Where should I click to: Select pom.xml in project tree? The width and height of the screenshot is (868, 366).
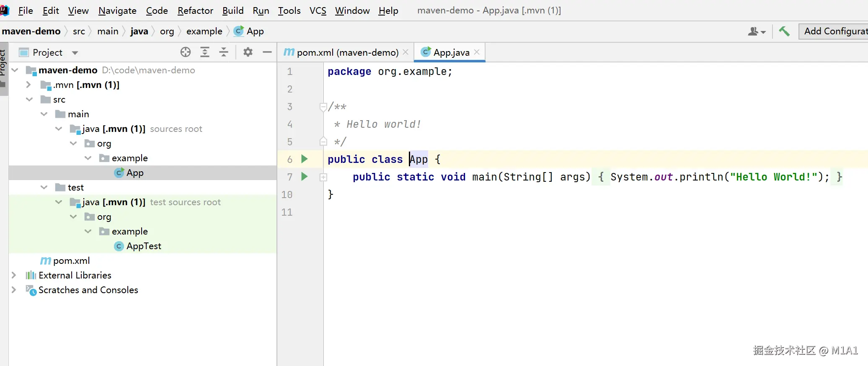click(142, 260)
